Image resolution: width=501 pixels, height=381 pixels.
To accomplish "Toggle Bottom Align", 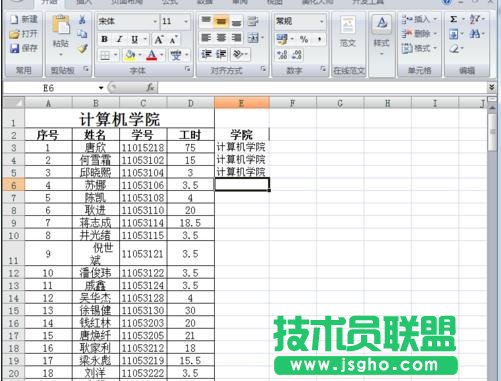I will tap(236, 22).
